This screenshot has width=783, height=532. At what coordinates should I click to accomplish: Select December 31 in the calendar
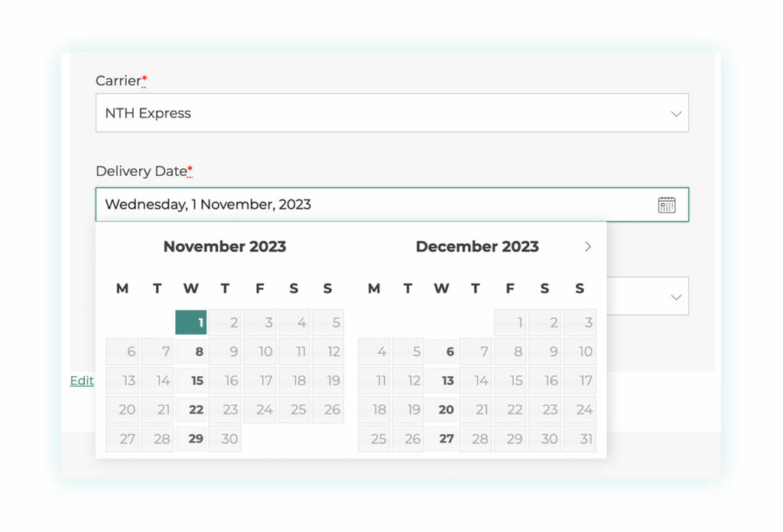[x=580, y=438]
